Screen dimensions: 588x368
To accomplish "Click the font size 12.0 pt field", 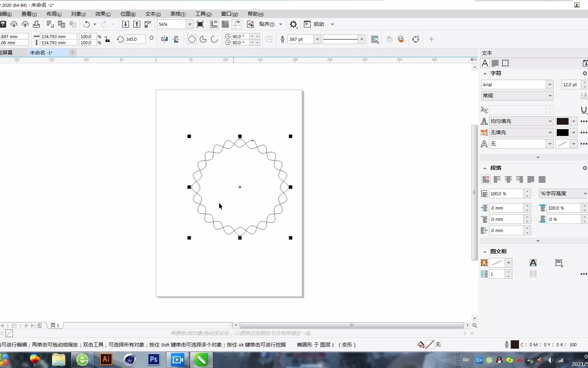I will (571, 85).
